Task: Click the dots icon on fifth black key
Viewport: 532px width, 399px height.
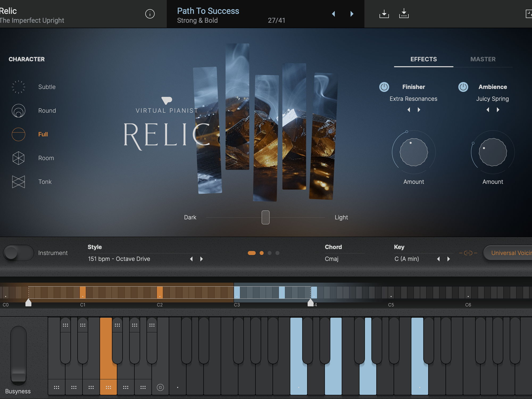Action: coord(152,325)
